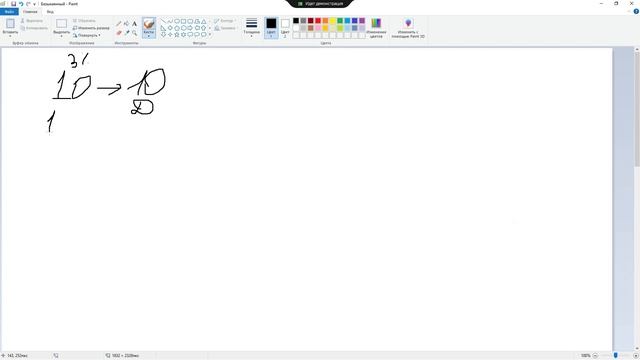640x360 pixels.
Task: Pick the dark red color swatch
Action: pyautogui.click(x=311, y=21)
